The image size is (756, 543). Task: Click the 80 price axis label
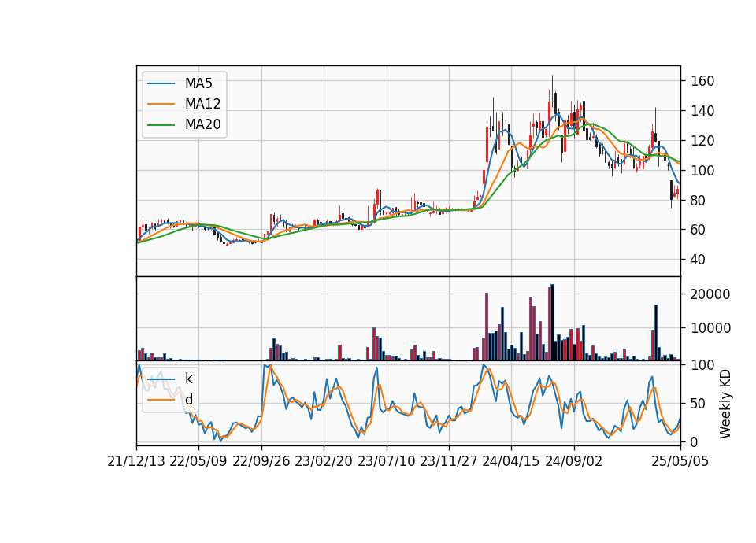(698, 200)
